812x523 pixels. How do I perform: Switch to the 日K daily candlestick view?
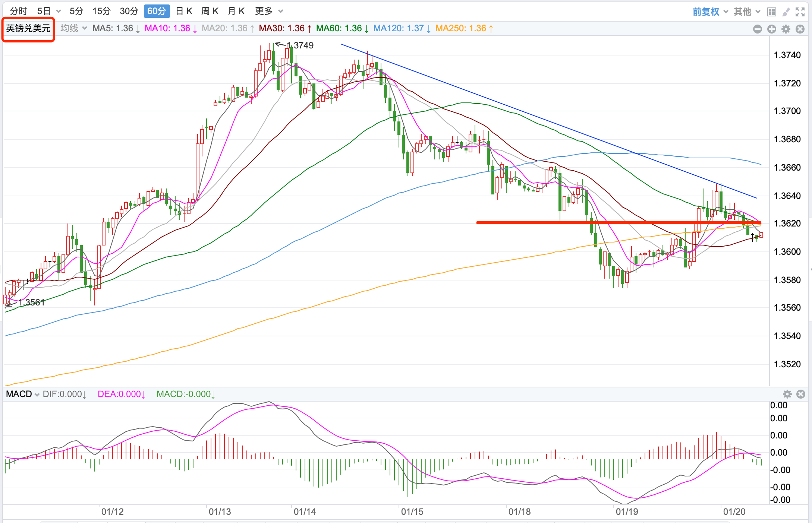tap(184, 11)
